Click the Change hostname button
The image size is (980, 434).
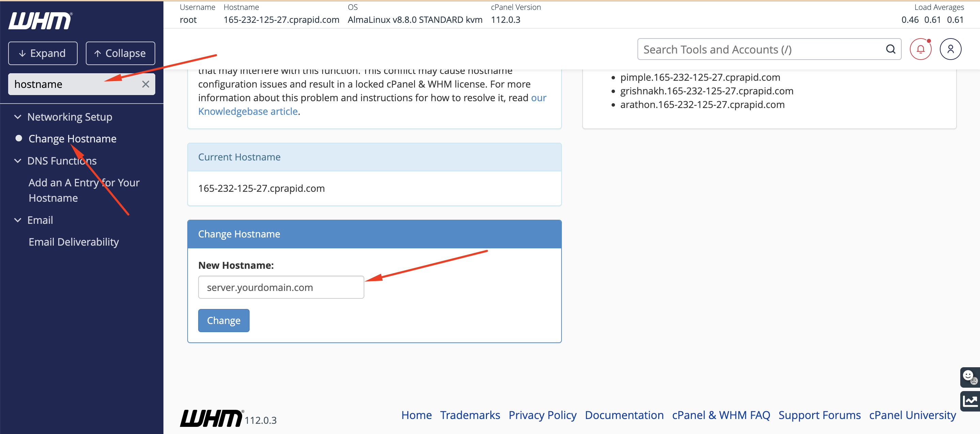(x=223, y=320)
